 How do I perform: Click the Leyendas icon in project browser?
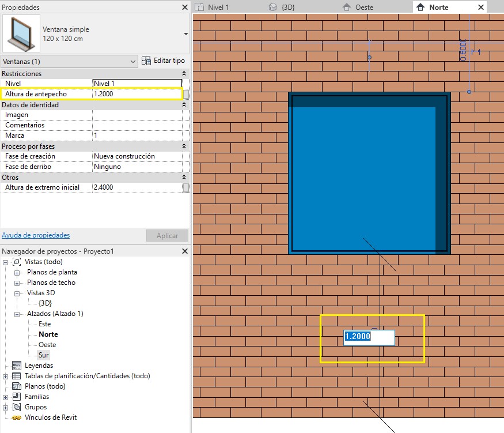click(17, 366)
